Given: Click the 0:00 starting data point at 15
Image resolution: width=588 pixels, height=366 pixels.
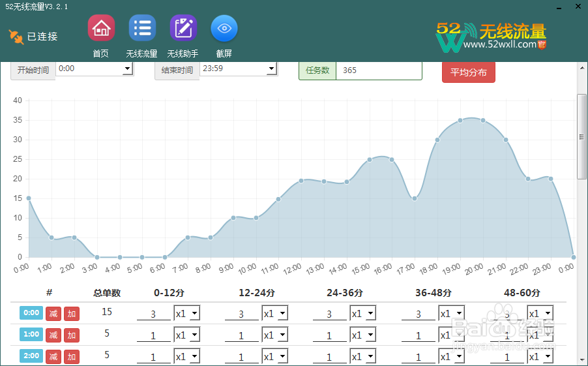Looking at the screenshot, I should click(29, 198).
